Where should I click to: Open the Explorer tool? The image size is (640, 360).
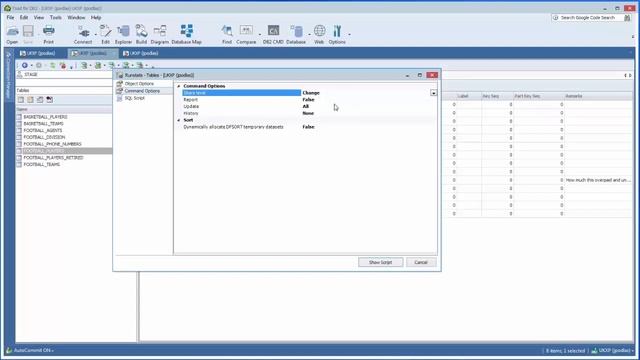pos(123,35)
